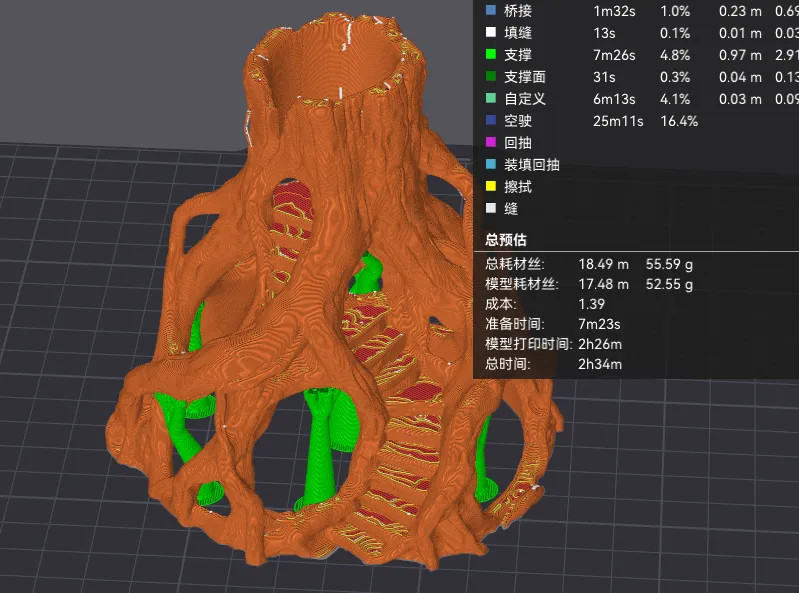The image size is (799, 593).
Task: Click the 1m32s bridge time value
Action: pos(614,11)
